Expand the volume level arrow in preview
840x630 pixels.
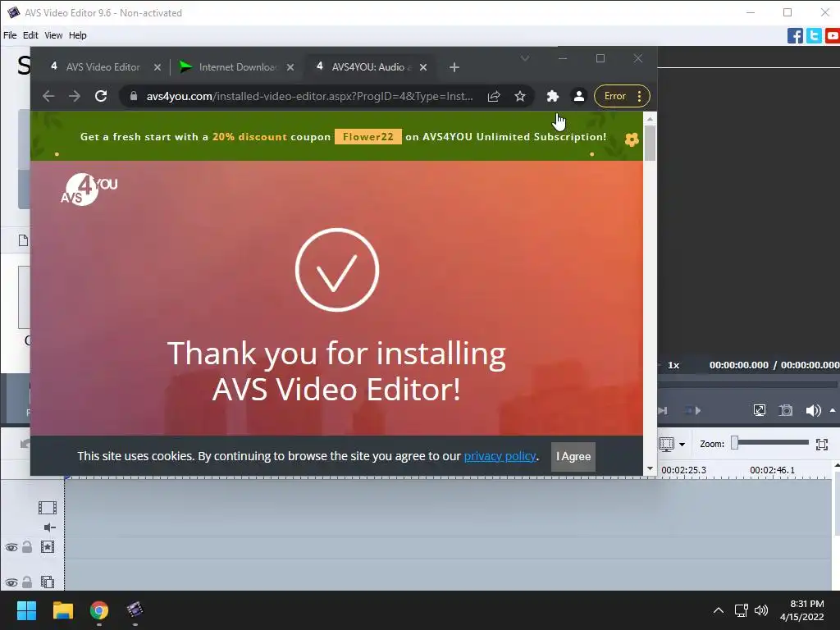point(833,410)
